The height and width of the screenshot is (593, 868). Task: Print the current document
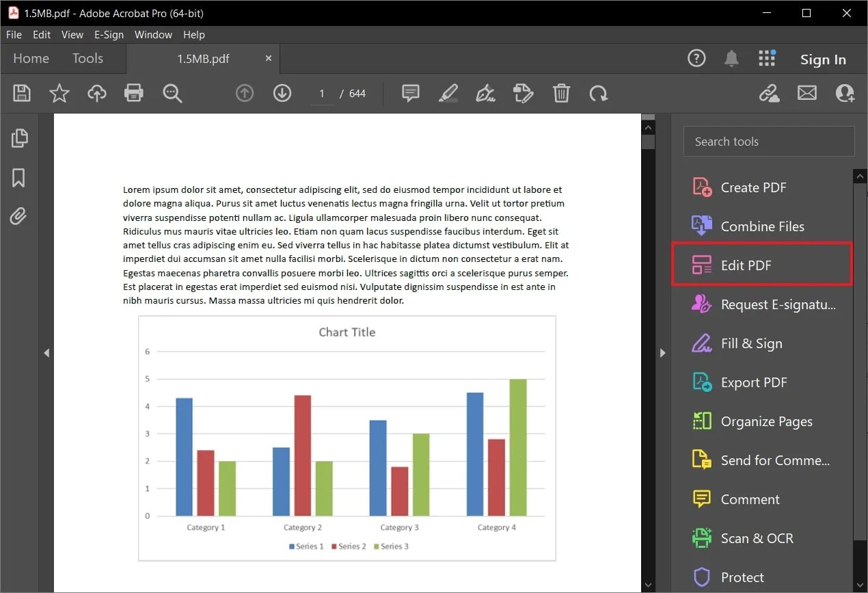point(133,92)
